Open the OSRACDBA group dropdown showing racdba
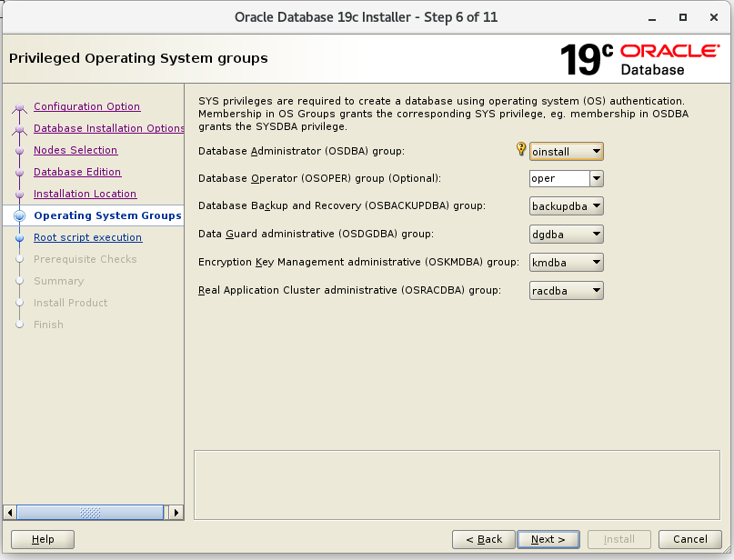The width and height of the screenshot is (734, 560). pyautogui.click(x=567, y=290)
